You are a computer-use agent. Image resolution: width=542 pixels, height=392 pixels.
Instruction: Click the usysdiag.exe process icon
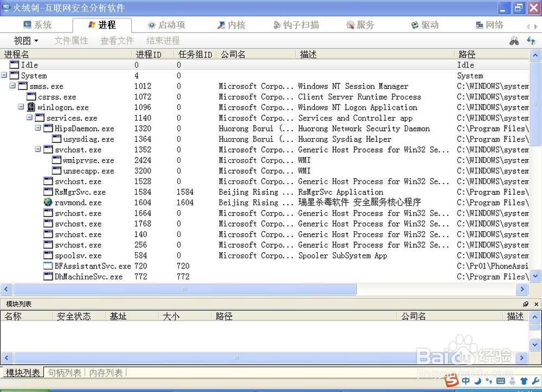pyautogui.click(x=57, y=139)
